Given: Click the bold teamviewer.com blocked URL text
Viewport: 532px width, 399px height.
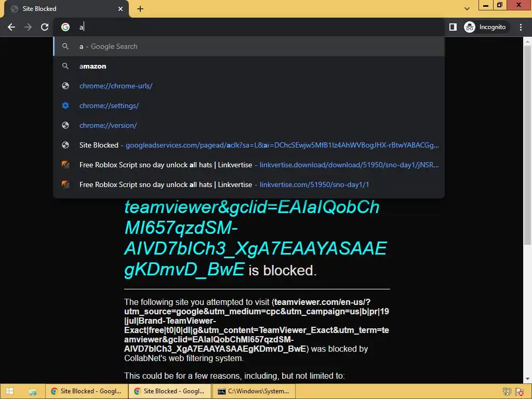Looking at the screenshot, I should (257, 325).
